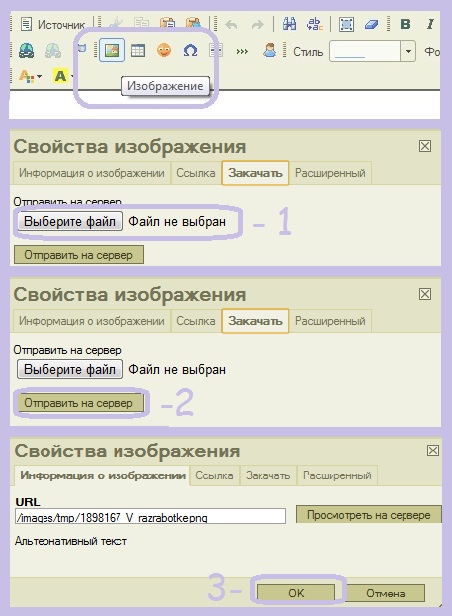Open Ссылка tab in the topmost dialog

pos(196,173)
